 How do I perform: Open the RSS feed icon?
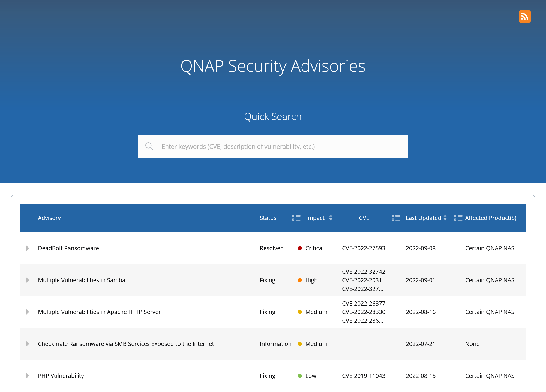click(524, 17)
